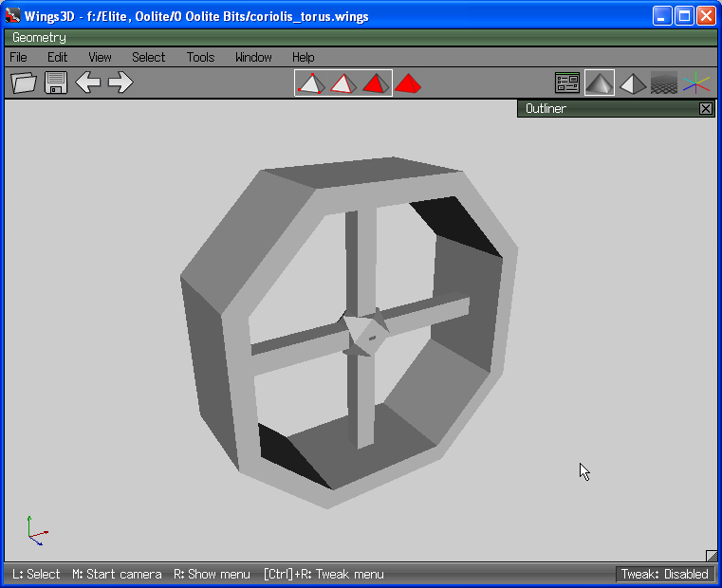The width and height of the screenshot is (722, 588).
Task: Open the preferences panel icon
Action: pyautogui.click(x=566, y=83)
